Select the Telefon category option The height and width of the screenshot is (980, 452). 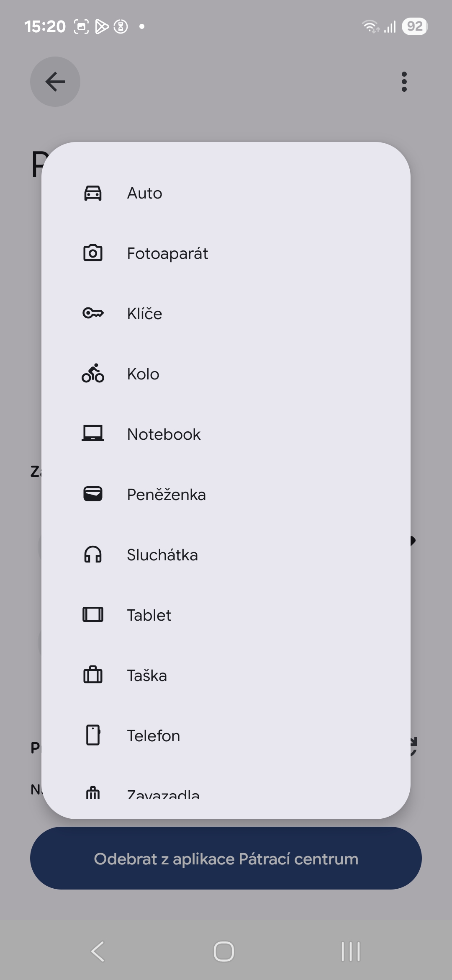(154, 736)
